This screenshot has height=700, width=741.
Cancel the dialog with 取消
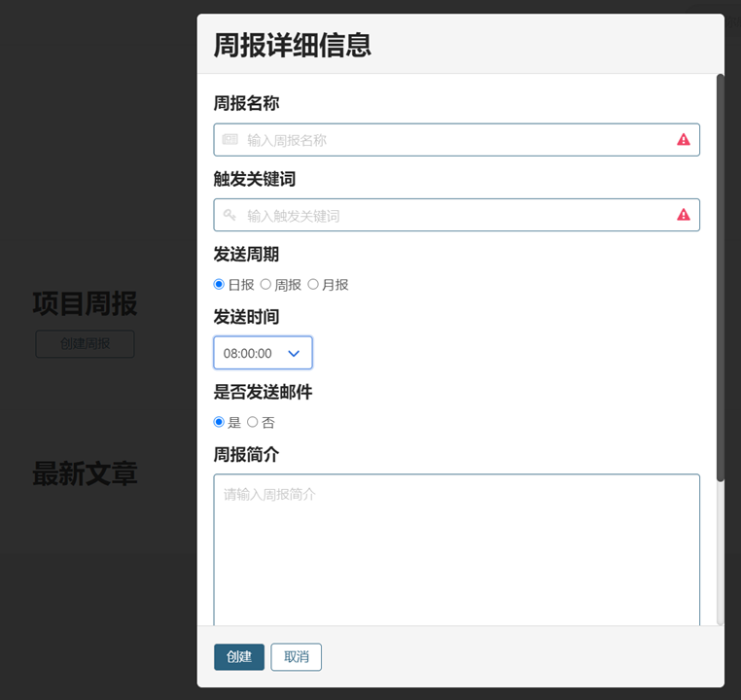coord(296,657)
